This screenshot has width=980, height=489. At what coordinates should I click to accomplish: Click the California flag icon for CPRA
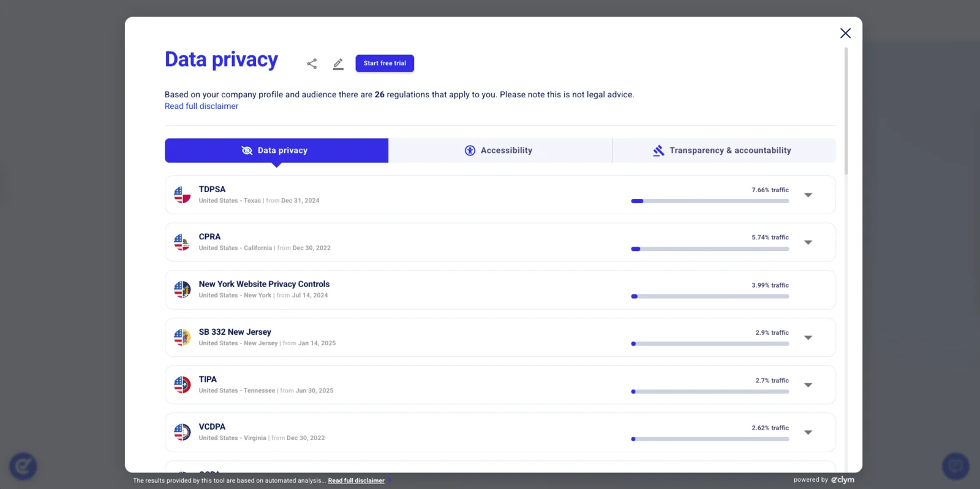182,242
